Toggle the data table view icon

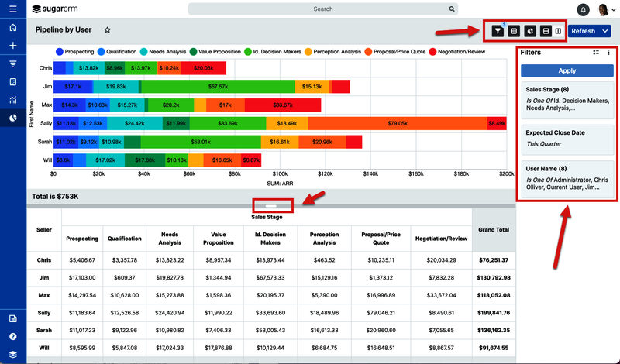(514, 31)
